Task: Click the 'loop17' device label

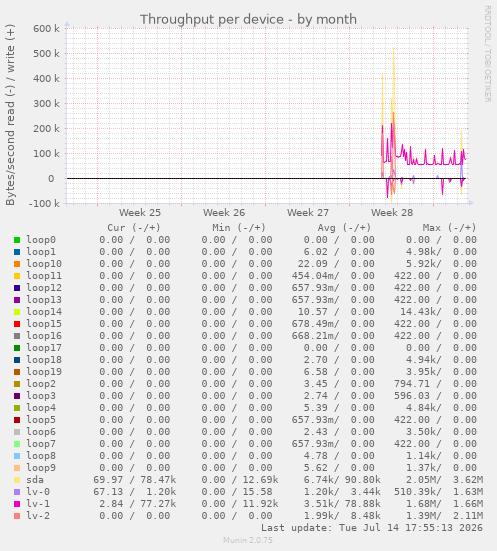Action: (44, 348)
